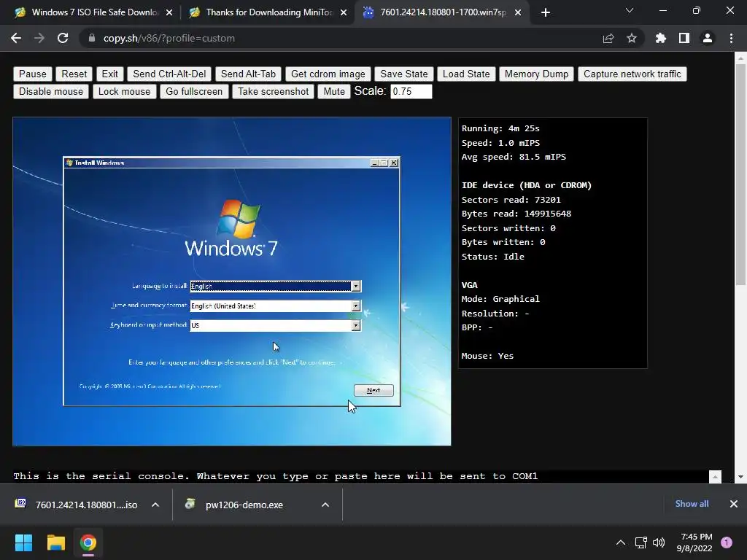Click the serial console scroll-up arrow
Viewport: 747px width, 560px height.
tap(715, 477)
